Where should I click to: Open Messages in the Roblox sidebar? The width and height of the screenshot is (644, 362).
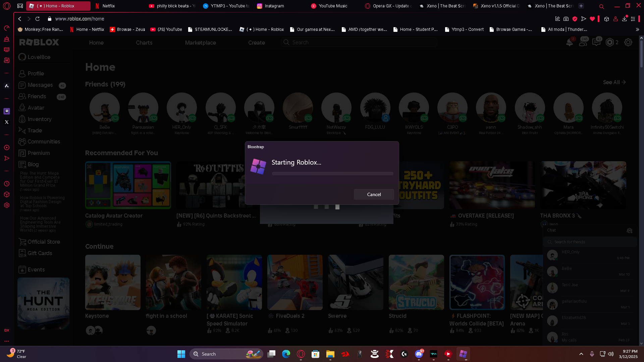pyautogui.click(x=36, y=85)
